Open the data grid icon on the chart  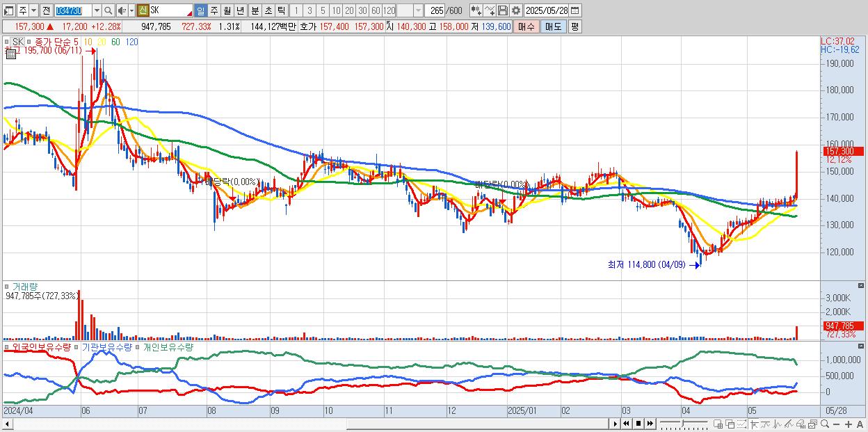(11, 53)
